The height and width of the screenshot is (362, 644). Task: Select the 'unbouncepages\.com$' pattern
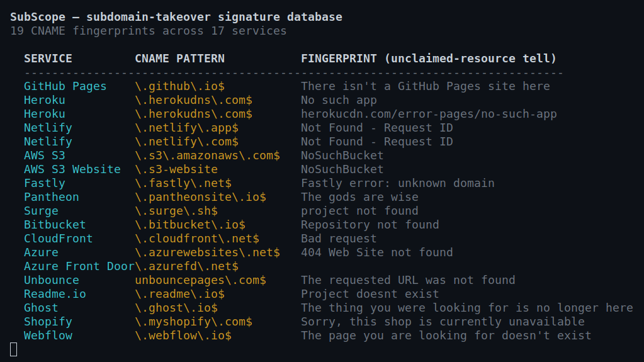[x=200, y=280]
